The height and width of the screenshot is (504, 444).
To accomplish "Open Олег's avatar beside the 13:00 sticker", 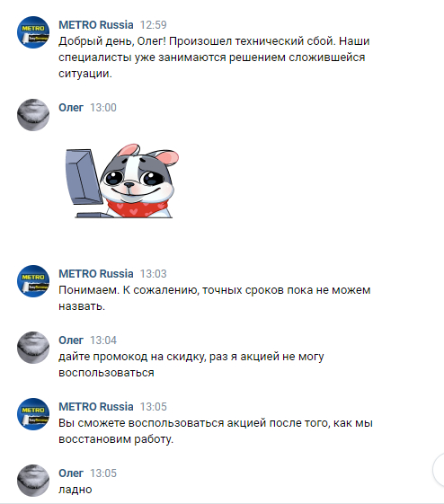I will click(x=33, y=115).
